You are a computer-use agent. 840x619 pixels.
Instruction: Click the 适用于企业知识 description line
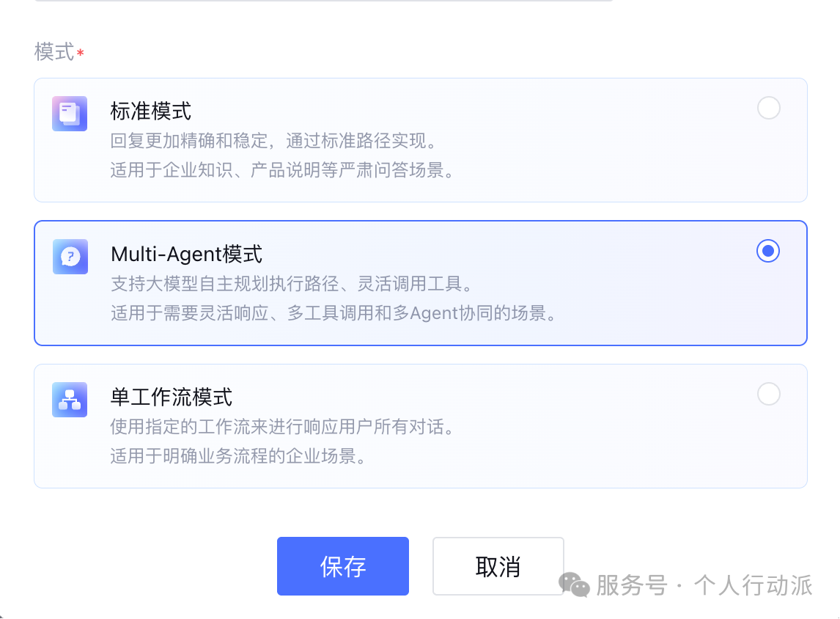point(282,170)
